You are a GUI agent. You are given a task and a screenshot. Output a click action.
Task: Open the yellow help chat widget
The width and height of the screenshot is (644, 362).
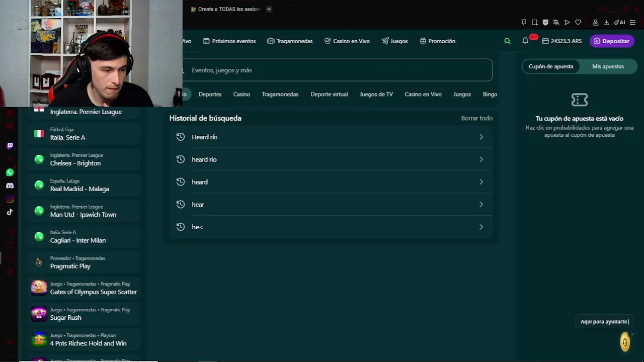(624, 342)
